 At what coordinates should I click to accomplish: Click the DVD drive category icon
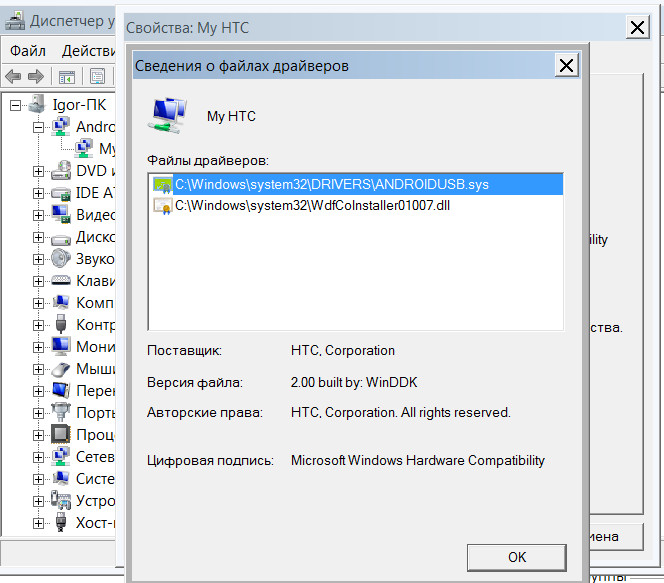(x=61, y=170)
